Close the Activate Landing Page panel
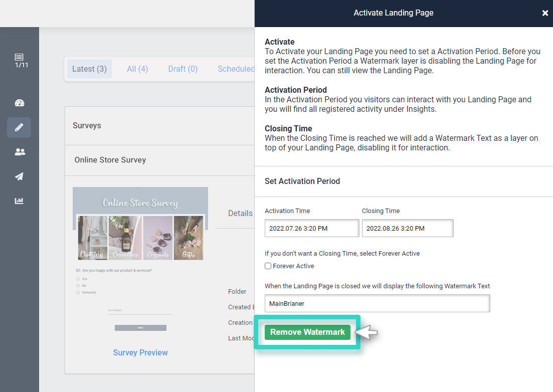The image size is (553, 392). point(545,13)
